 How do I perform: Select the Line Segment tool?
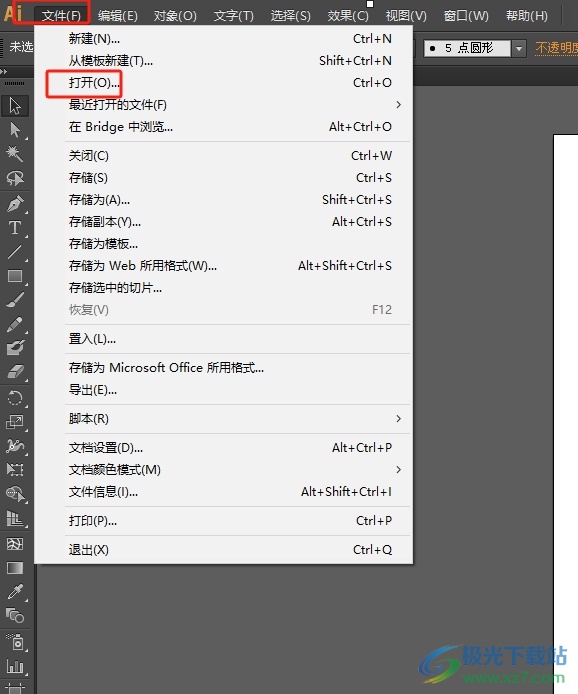pos(15,252)
